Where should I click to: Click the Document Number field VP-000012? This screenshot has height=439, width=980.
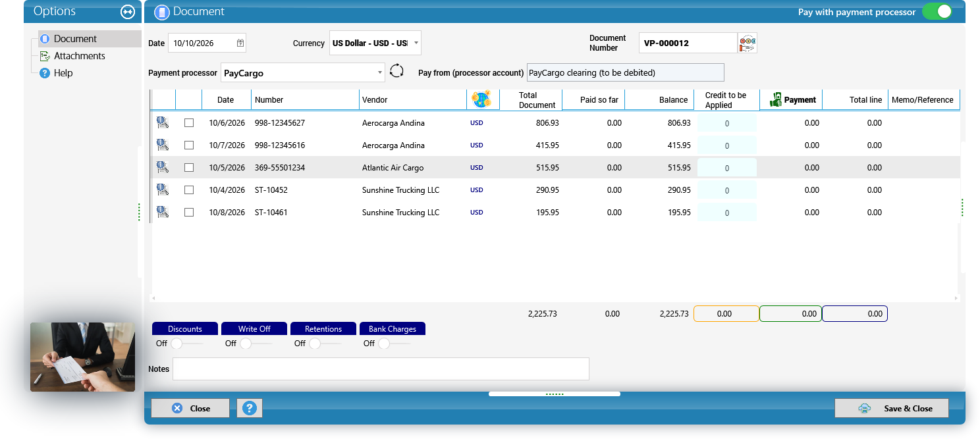[688, 43]
